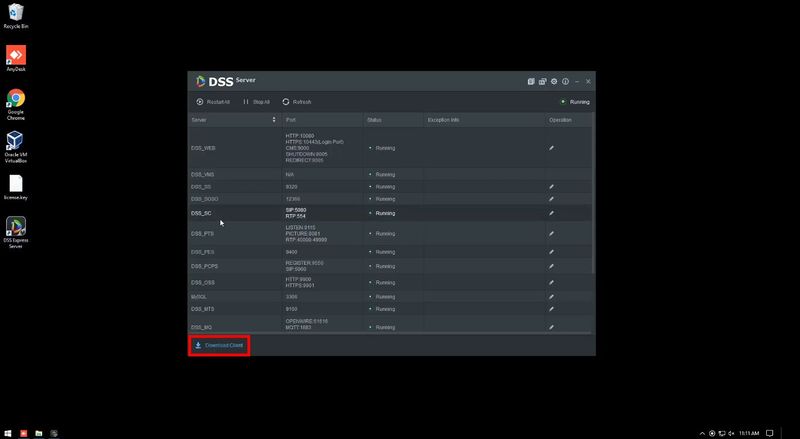Select the DSS_WEB row name
The image size is (800, 439).
pyautogui.click(x=203, y=148)
